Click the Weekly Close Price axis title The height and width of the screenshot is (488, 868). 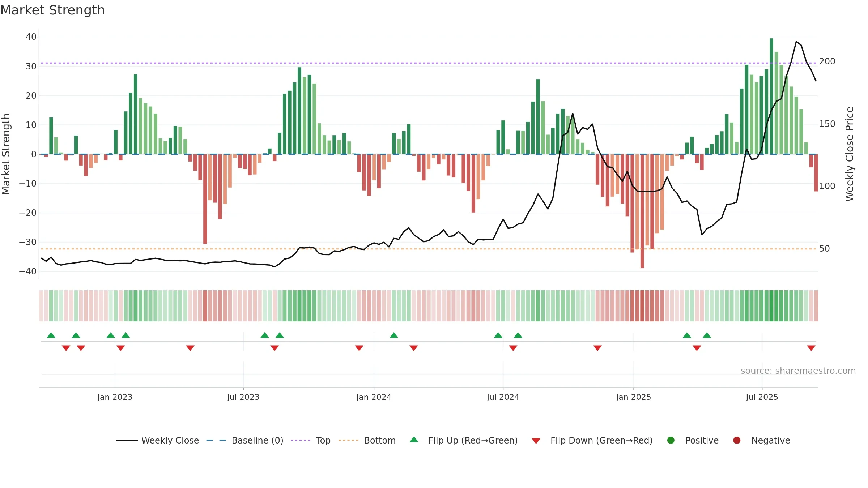click(850, 154)
